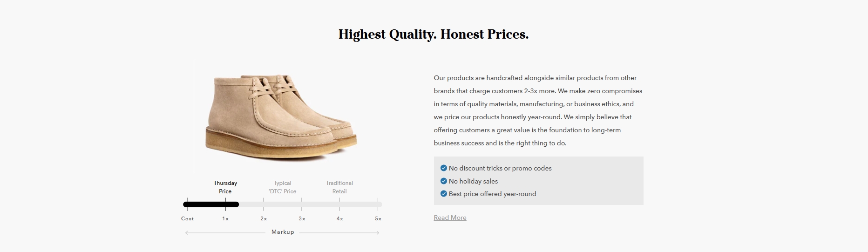
Task: Open the Read More link
Action: click(450, 218)
